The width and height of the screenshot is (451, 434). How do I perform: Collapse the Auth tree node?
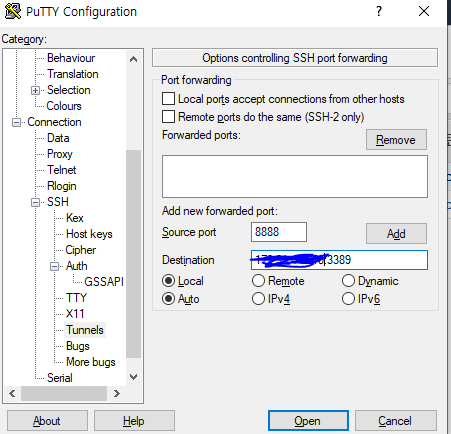click(x=54, y=266)
